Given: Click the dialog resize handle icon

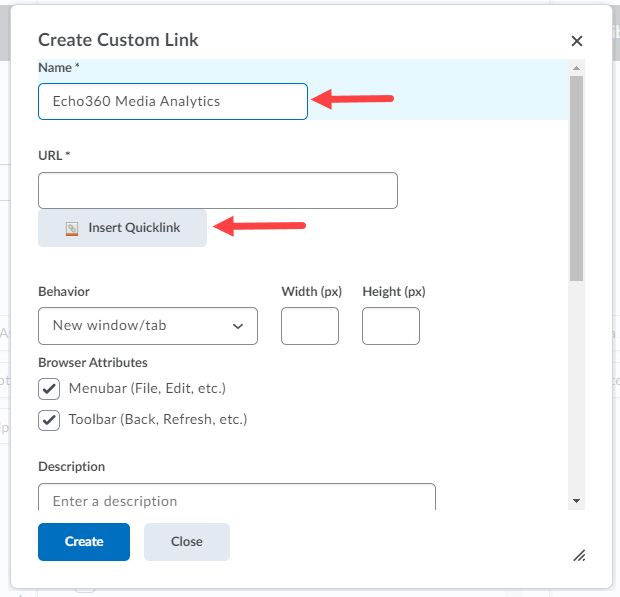Looking at the screenshot, I should click(579, 555).
